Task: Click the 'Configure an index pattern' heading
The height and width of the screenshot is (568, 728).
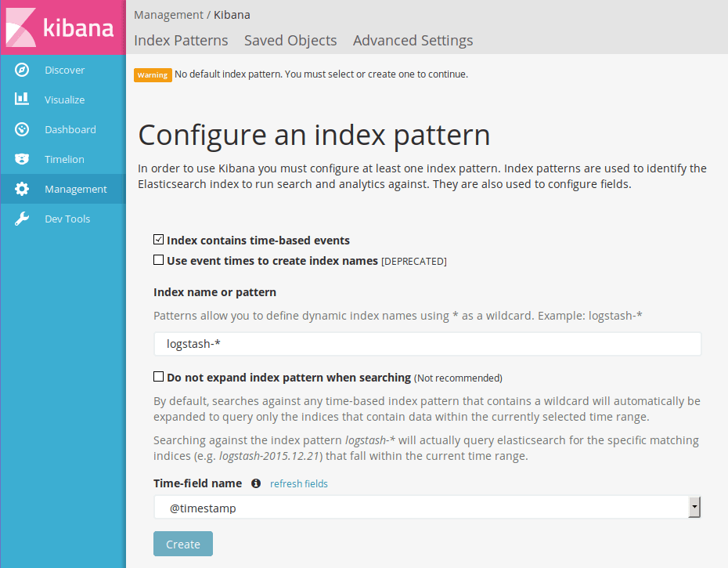Action: [314, 136]
